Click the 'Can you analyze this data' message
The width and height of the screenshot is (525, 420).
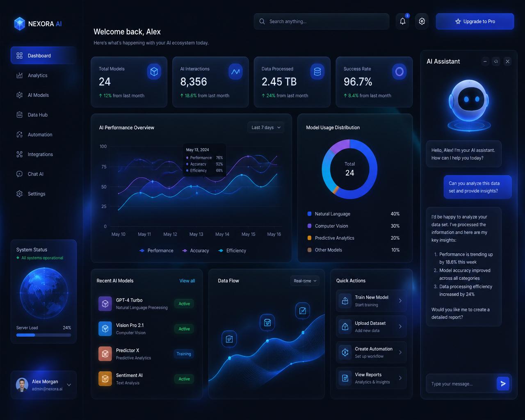point(477,187)
